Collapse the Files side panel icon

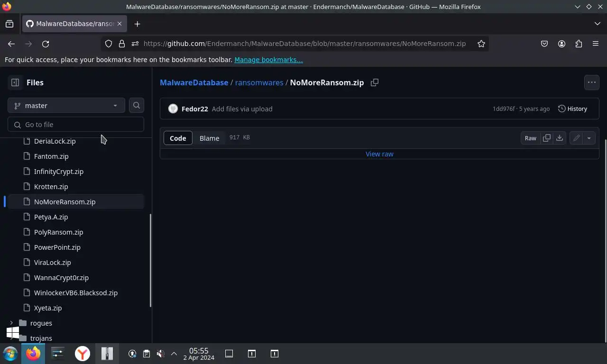(15, 82)
